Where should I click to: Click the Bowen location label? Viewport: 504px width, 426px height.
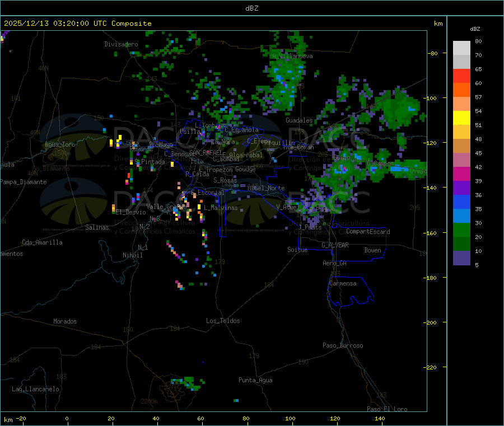[372, 250]
